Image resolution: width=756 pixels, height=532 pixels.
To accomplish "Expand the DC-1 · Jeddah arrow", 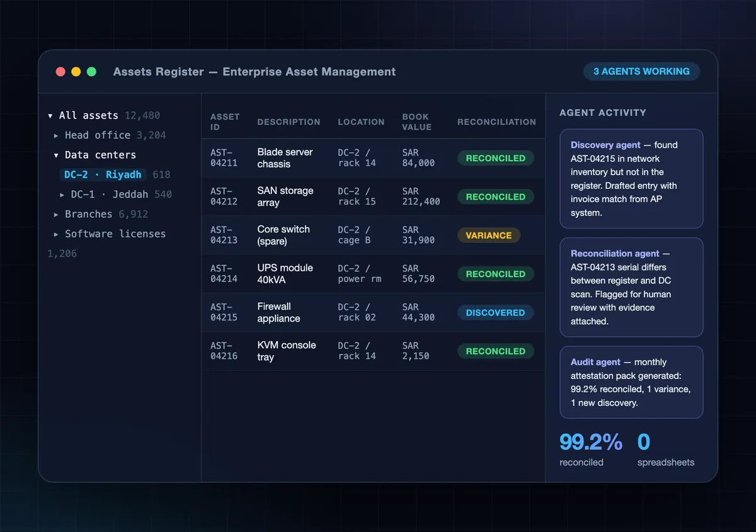I will coord(62,195).
